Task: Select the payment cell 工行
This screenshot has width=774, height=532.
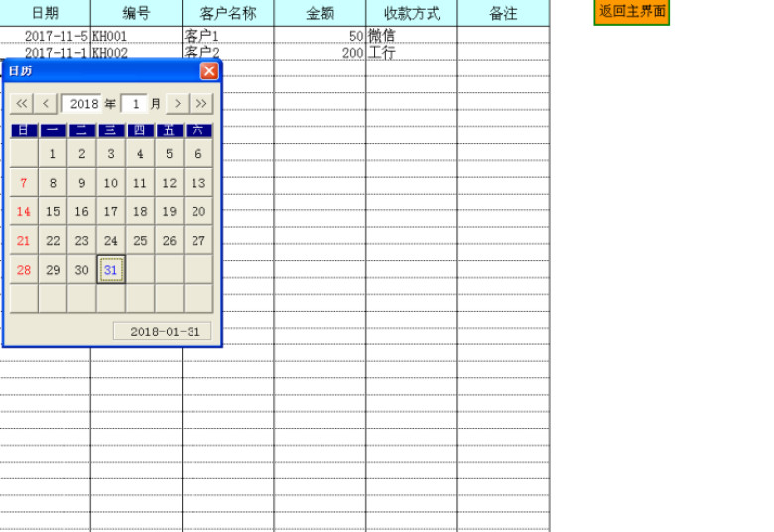Action: point(412,52)
